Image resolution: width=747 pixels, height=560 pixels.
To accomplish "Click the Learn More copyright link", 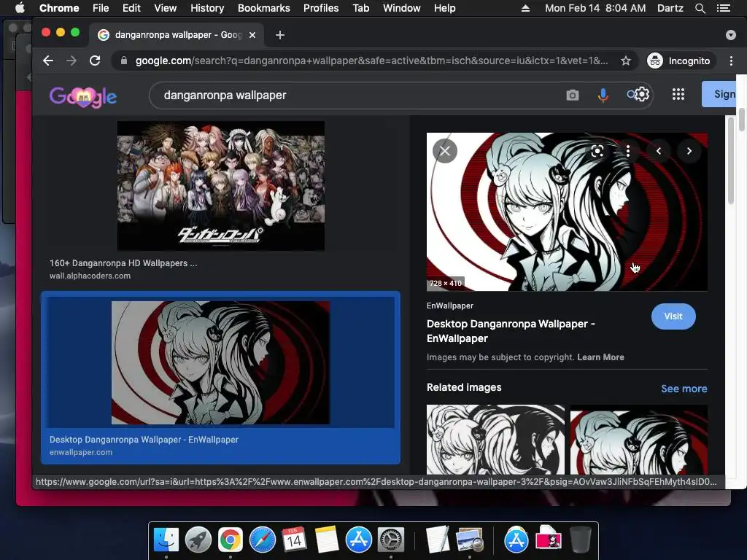I will tap(600, 357).
